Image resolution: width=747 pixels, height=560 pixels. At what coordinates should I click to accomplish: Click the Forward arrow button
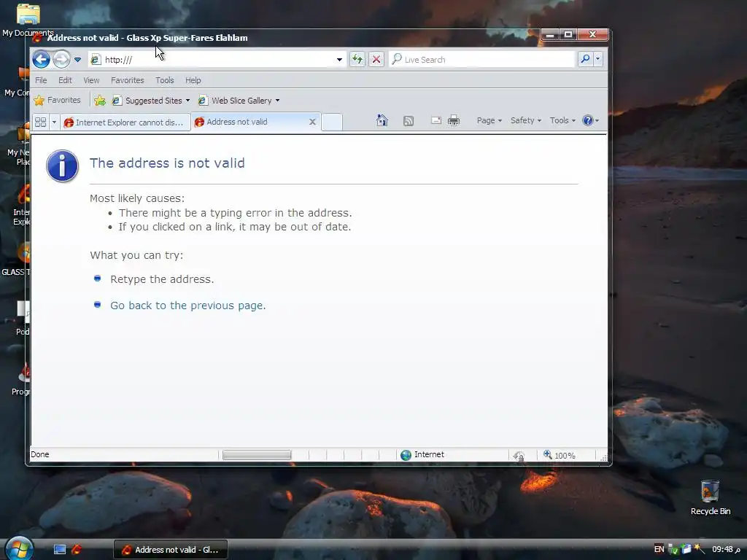(x=61, y=60)
